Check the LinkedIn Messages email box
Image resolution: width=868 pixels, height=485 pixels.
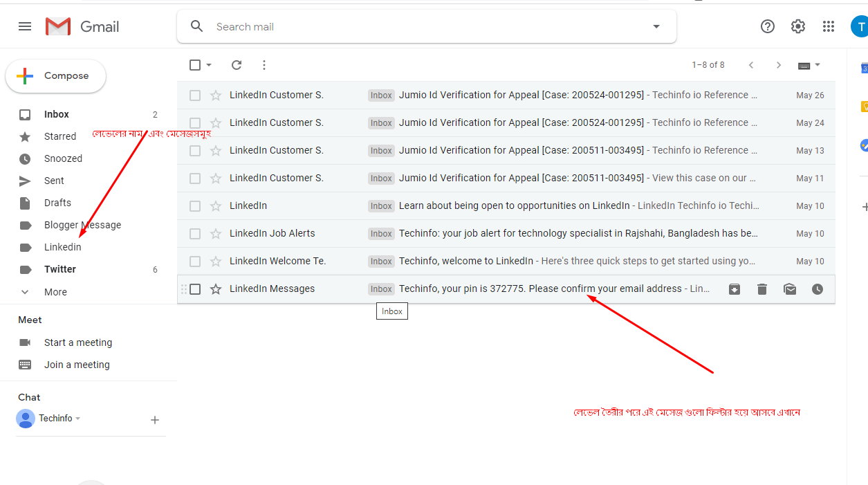(x=195, y=289)
